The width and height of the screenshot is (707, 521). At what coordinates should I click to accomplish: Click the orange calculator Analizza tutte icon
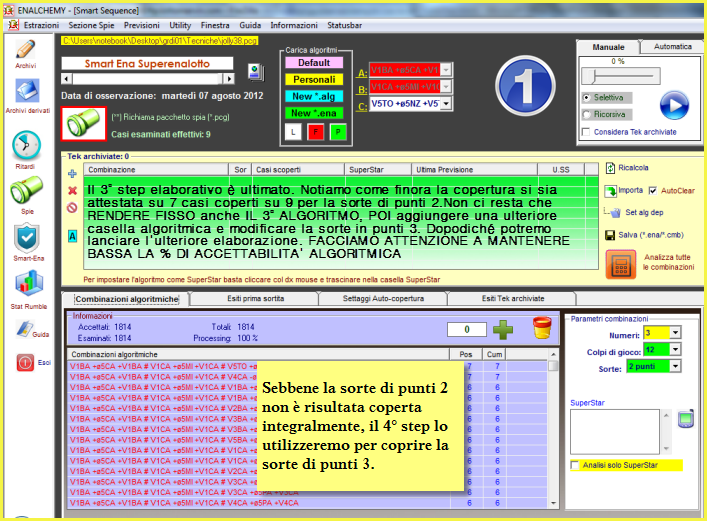pos(621,264)
